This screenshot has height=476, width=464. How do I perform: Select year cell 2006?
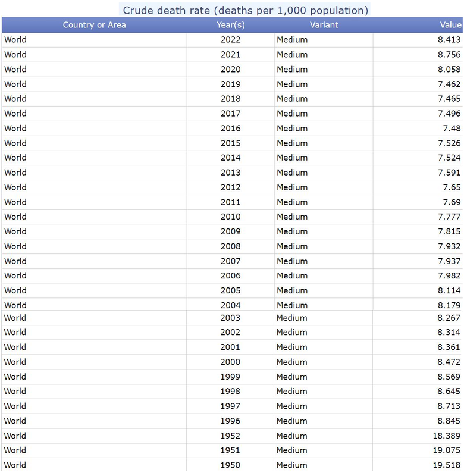[231, 276]
